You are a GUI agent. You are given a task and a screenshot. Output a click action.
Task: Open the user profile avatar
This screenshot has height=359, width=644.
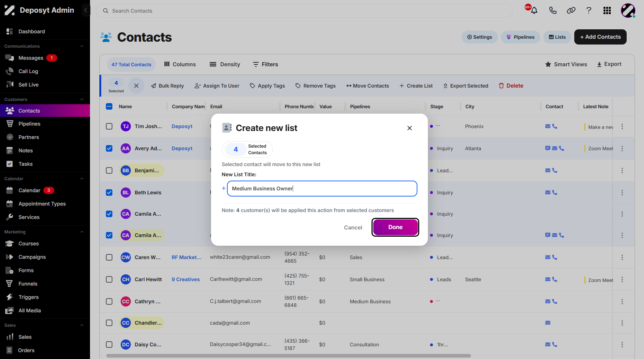(x=628, y=10)
